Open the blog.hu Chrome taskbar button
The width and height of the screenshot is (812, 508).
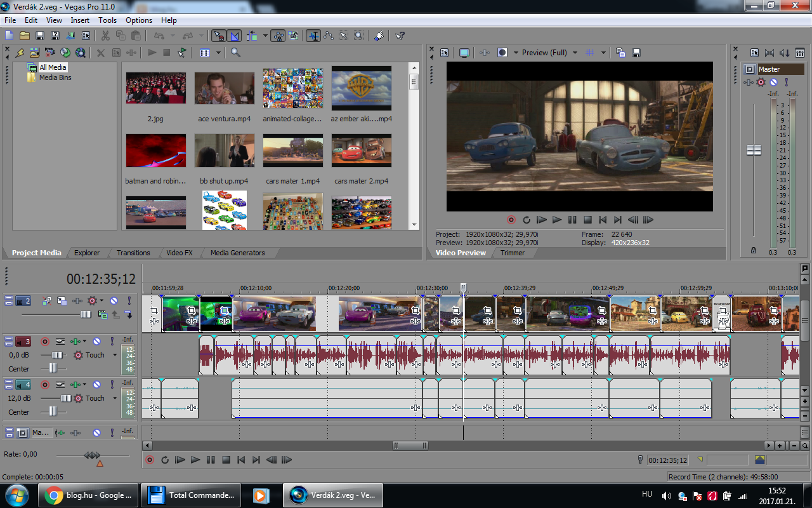coord(89,495)
